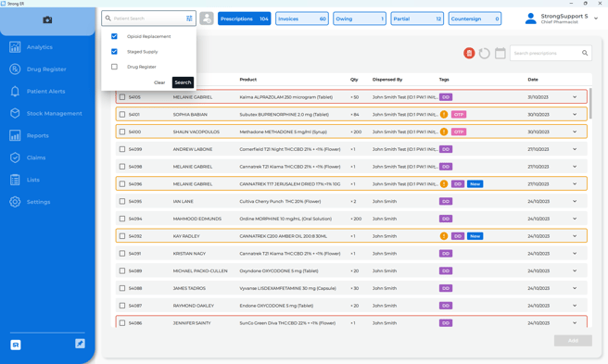Screen dimensions: 608x364
Task: Click the patient profile icon beside search
Action: pyautogui.click(x=207, y=19)
